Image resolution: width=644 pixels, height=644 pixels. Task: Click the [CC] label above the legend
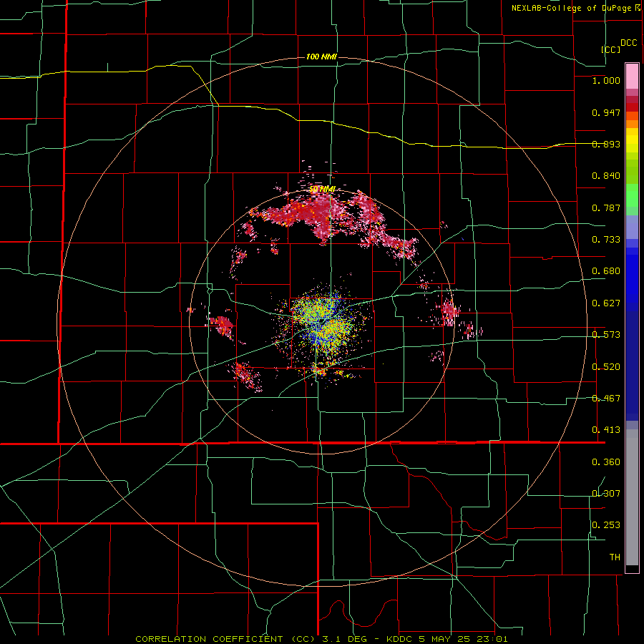(611, 49)
